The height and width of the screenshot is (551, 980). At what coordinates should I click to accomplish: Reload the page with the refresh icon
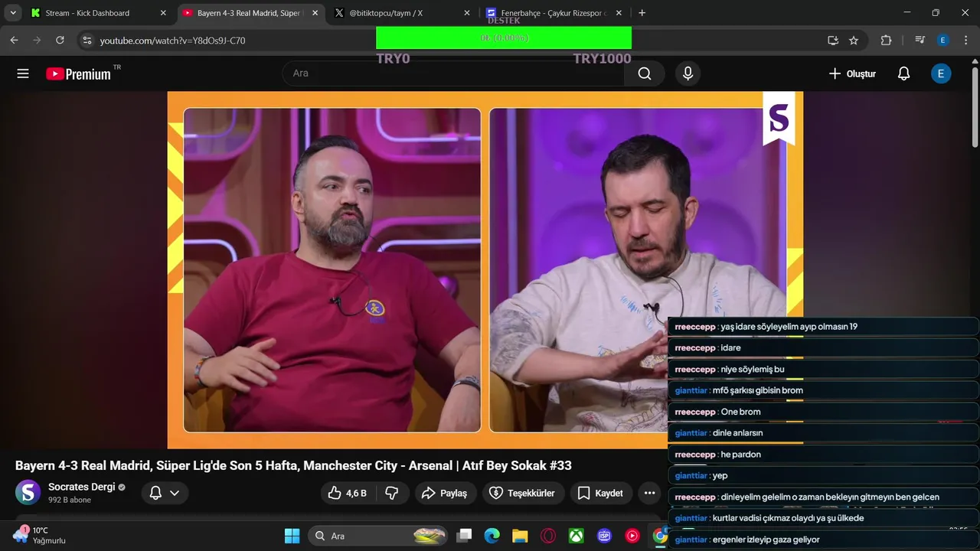click(60, 41)
